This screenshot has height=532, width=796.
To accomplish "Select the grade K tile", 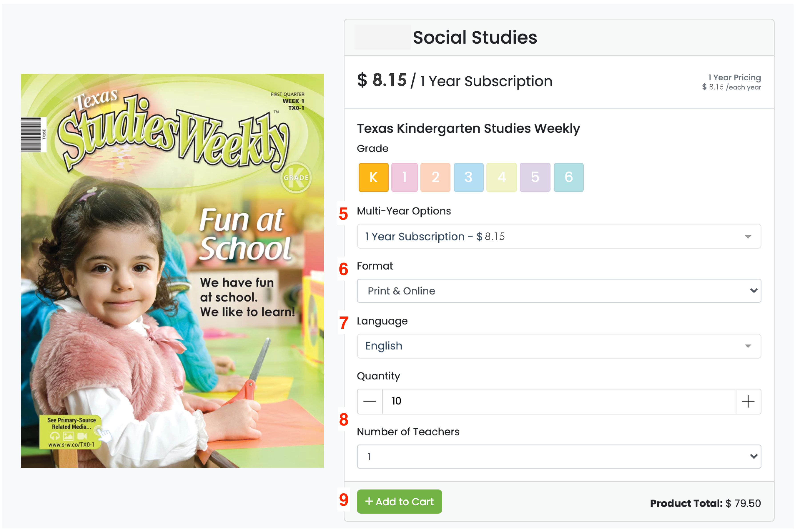I will click(373, 177).
